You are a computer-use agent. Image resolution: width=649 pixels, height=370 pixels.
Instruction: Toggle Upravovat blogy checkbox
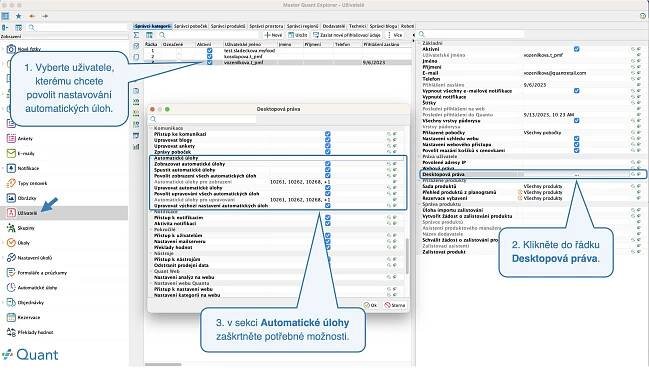(x=328, y=140)
